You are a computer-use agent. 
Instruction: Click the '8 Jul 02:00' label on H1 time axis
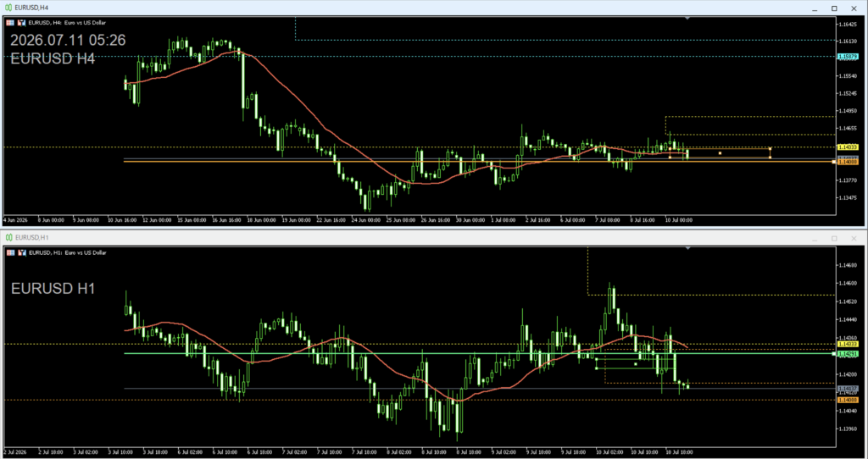[x=401, y=452]
